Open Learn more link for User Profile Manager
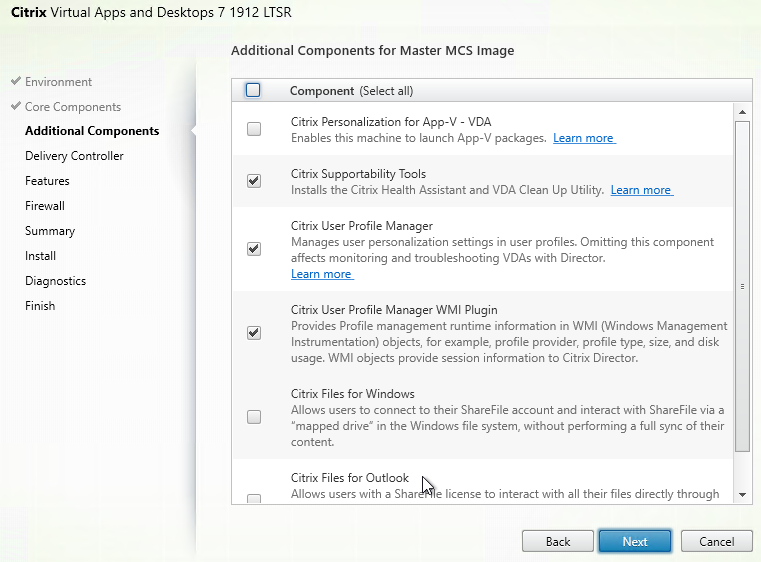 coord(321,274)
